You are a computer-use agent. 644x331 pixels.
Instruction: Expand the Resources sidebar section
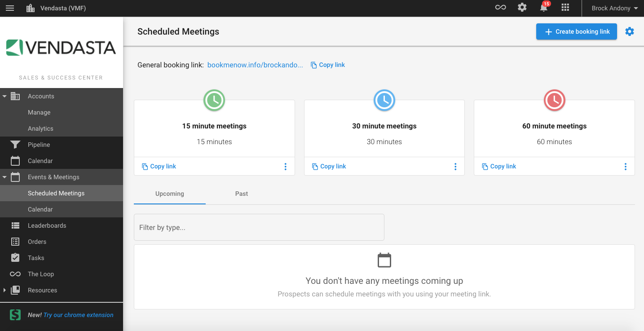(x=4, y=290)
